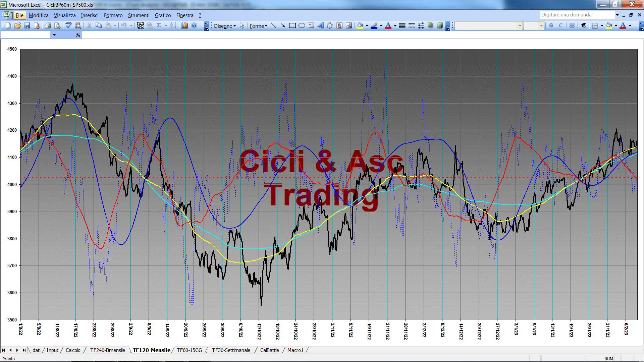Open the Borders dropdown arrow
This screenshot has width=644, height=362.
(602, 25)
